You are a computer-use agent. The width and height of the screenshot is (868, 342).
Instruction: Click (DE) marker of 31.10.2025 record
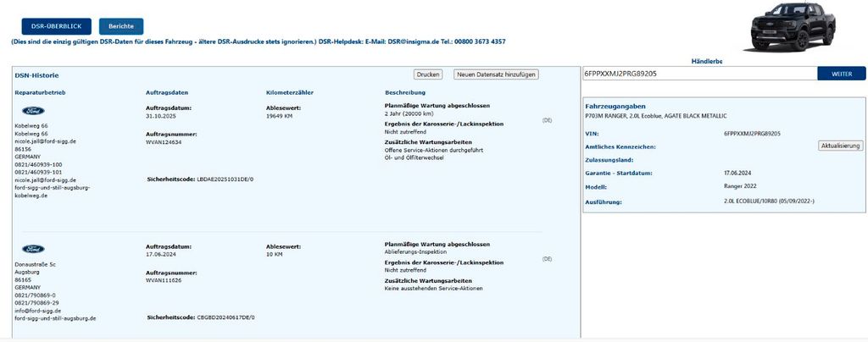coord(547,120)
